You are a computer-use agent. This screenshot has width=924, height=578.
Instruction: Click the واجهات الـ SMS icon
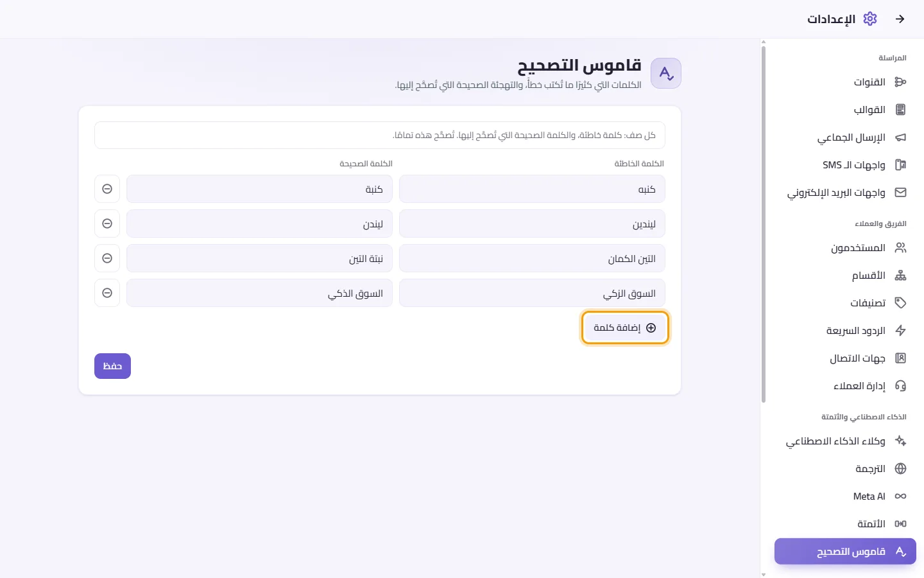coord(900,165)
